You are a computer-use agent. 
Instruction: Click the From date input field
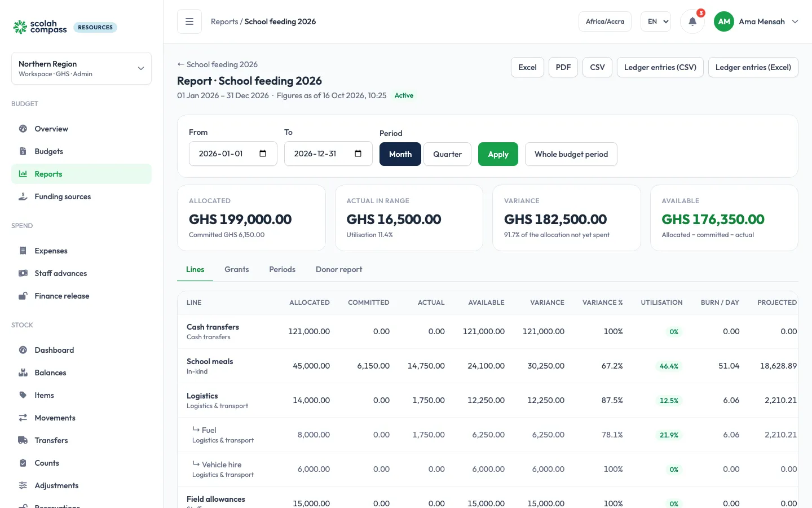pos(233,154)
